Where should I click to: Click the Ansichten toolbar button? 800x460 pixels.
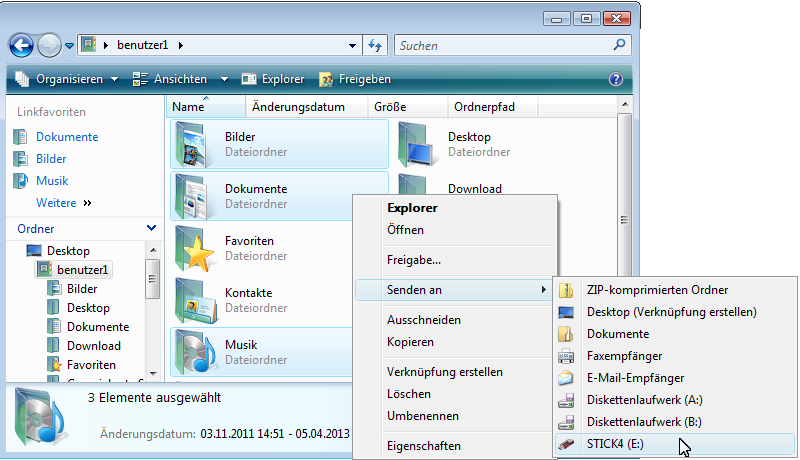(170, 79)
